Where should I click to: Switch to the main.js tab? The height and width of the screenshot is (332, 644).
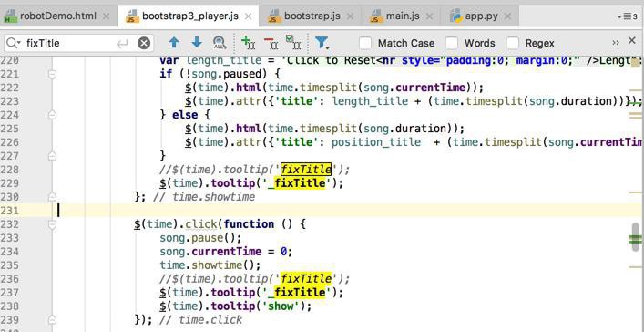pyautogui.click(x=402, y=16)
